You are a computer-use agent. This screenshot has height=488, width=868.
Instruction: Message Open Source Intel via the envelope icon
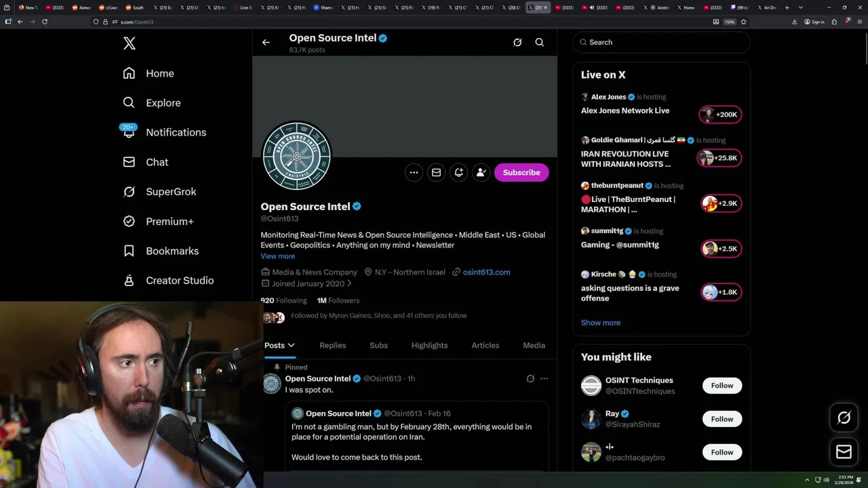(x=436, y=172)
